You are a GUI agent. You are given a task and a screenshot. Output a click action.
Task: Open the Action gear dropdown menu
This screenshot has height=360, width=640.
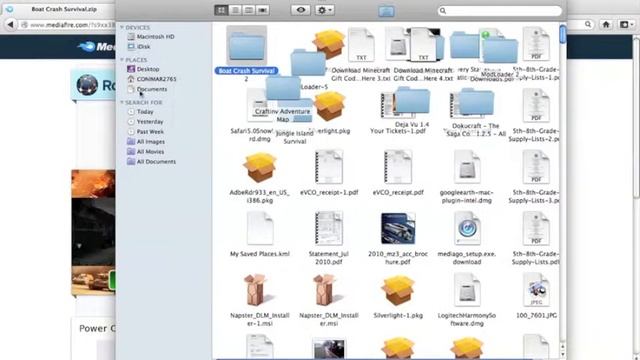pyautogui.click(x=324, y=10)
